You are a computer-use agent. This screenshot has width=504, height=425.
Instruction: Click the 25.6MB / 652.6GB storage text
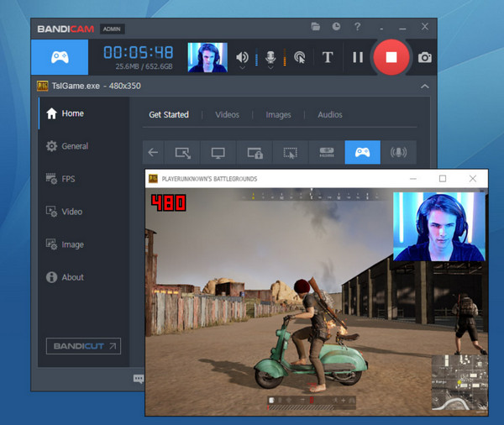pyautogui.click(x=144, y=66)
